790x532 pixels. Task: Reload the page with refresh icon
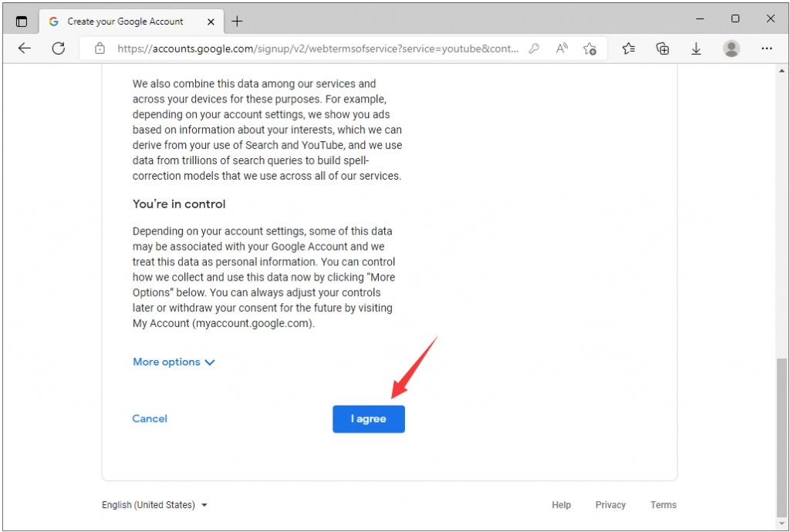click(x=58, y=49)
